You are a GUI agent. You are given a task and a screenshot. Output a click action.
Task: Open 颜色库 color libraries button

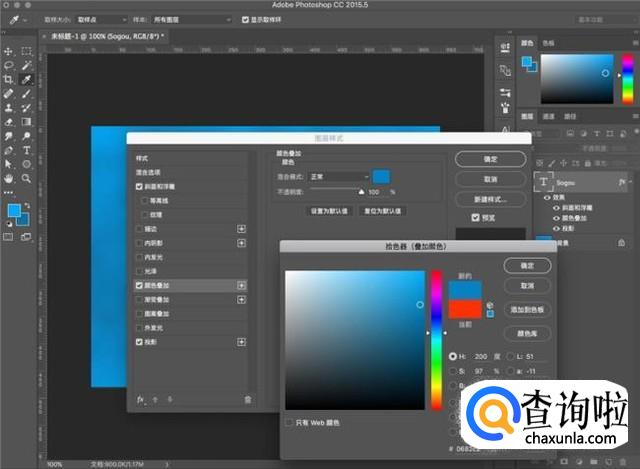point(527,333)
